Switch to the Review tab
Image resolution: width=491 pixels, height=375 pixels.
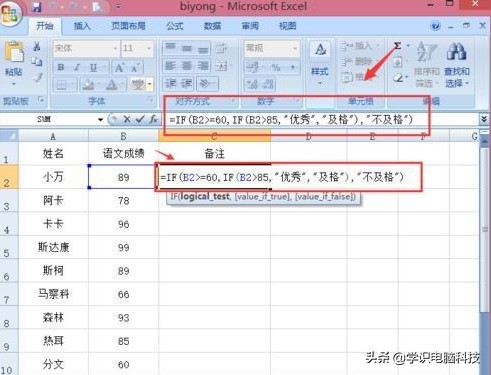(250, 26)
